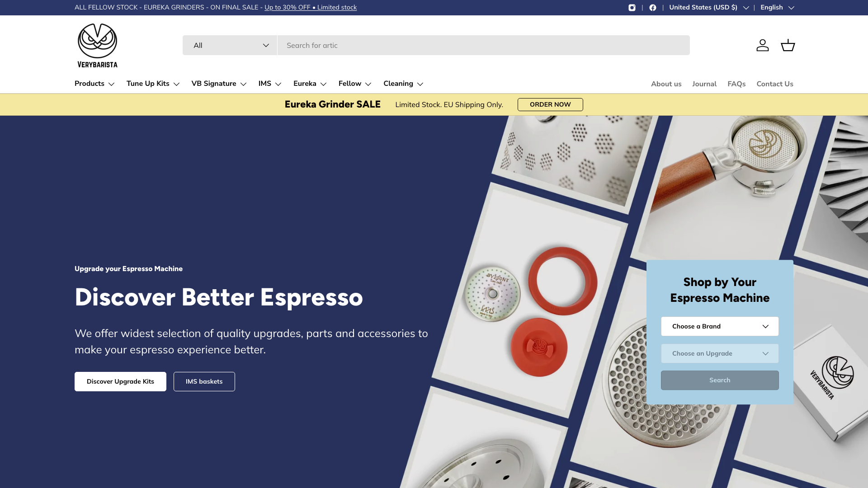
Task: Open the Facebook icon link
Action: point(653,8)
